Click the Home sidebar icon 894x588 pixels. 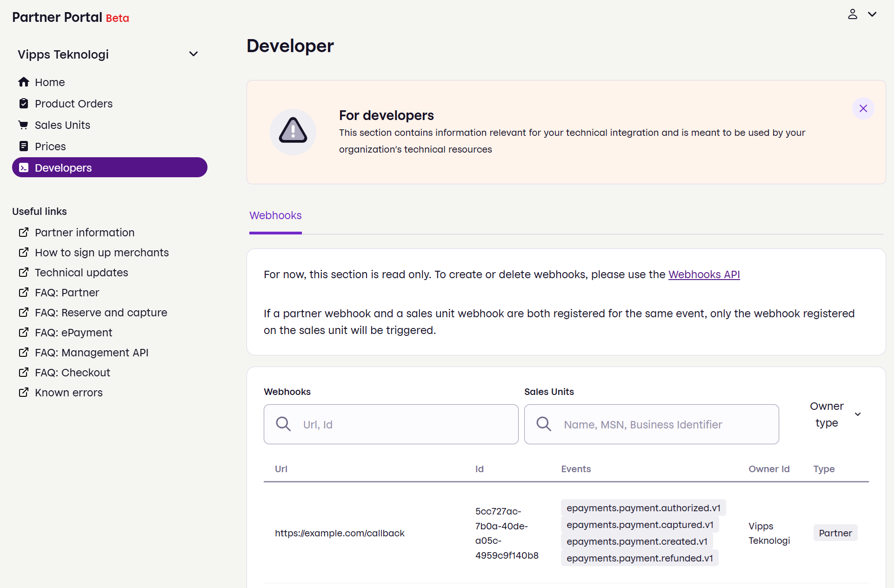click(23, 81)
